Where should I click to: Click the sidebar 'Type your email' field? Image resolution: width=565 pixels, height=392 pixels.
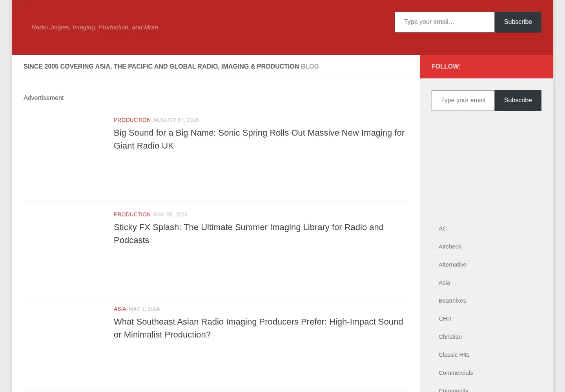click(463, 100)
